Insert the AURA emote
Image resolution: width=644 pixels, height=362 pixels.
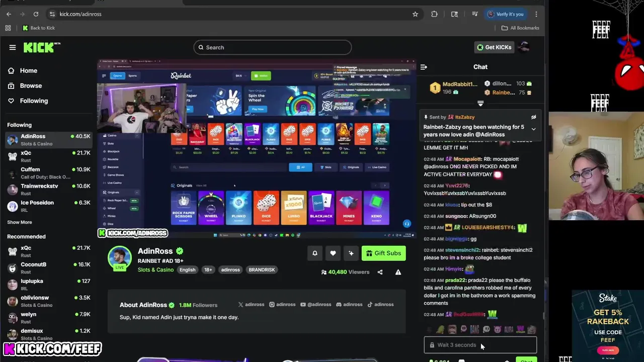tap(509, 330)
